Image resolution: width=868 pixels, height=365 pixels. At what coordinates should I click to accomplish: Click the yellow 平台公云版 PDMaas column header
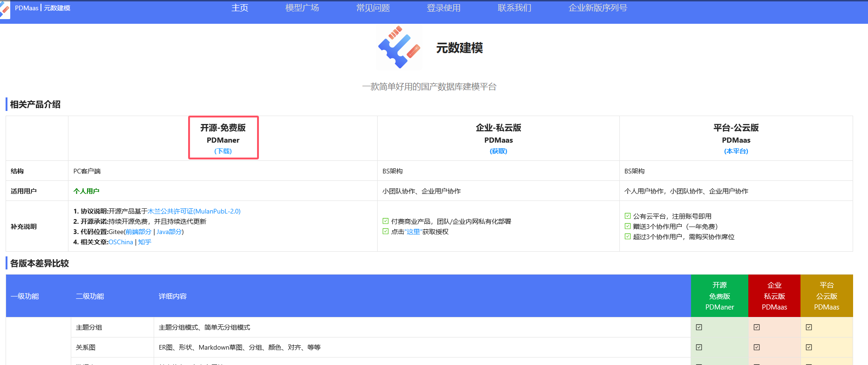[x=827, y=296]
